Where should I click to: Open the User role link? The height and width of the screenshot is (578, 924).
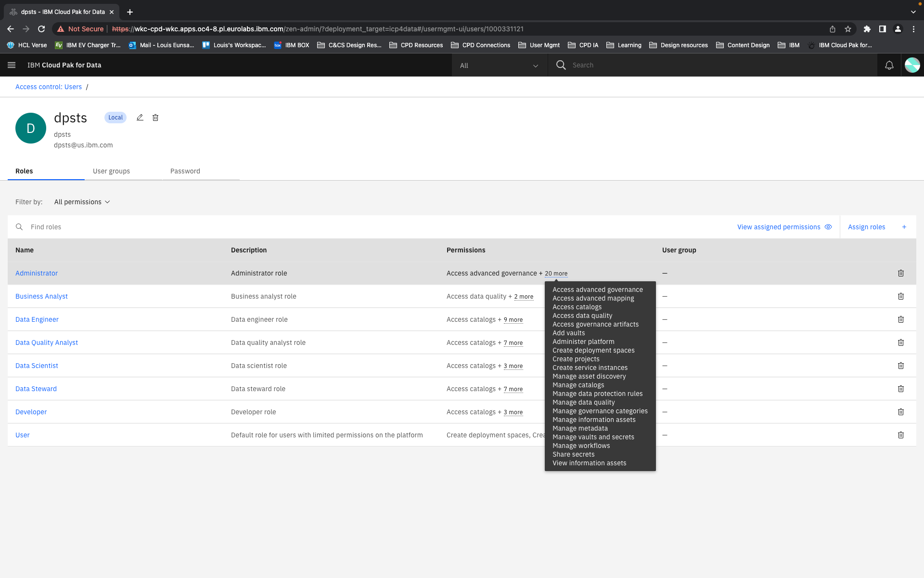(x=23, y=435)
